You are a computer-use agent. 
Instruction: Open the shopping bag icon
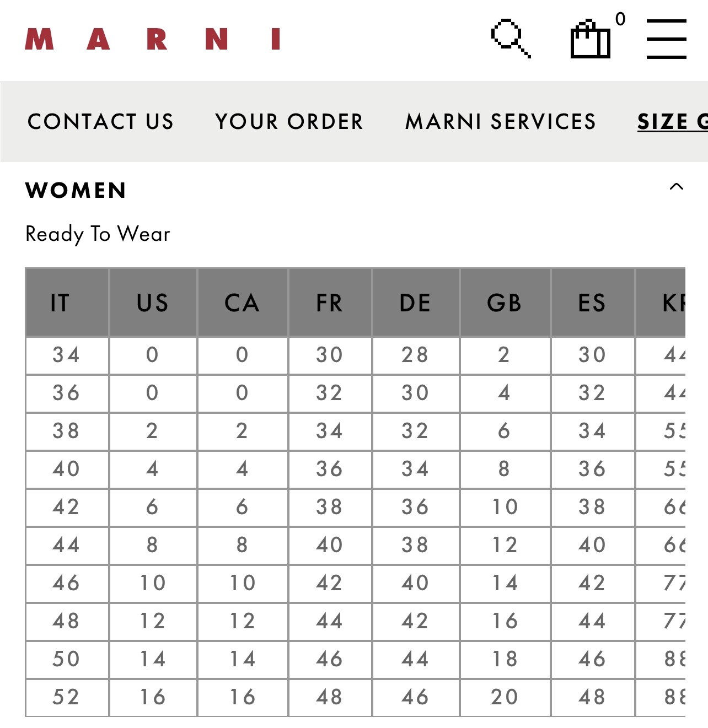click(x=590, y=39)
